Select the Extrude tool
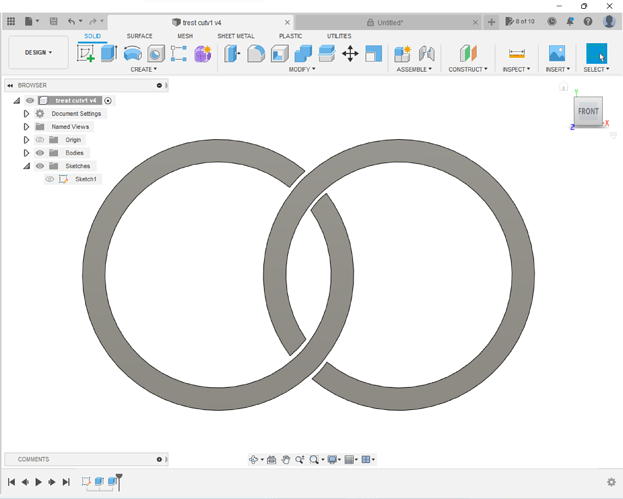The width and height of the screenshot is (623, 499). [109, 54]
